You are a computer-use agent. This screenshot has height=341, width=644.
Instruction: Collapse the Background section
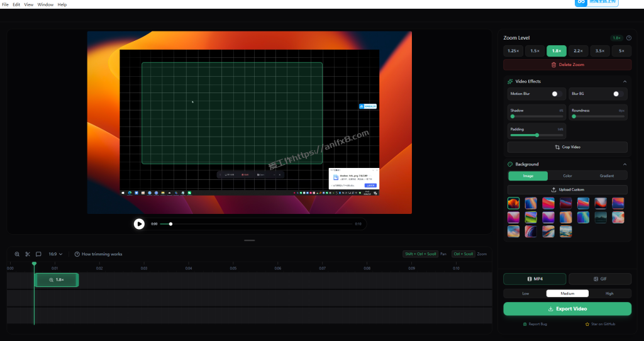625,164
